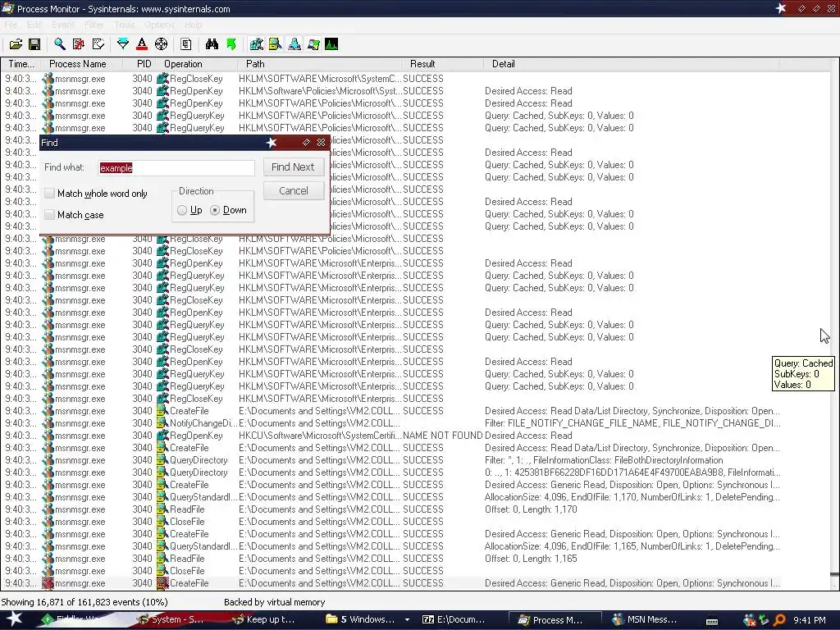
Task: Click the 'Showing 16,871 of 161,823 events' status
Action: (84, 602)
